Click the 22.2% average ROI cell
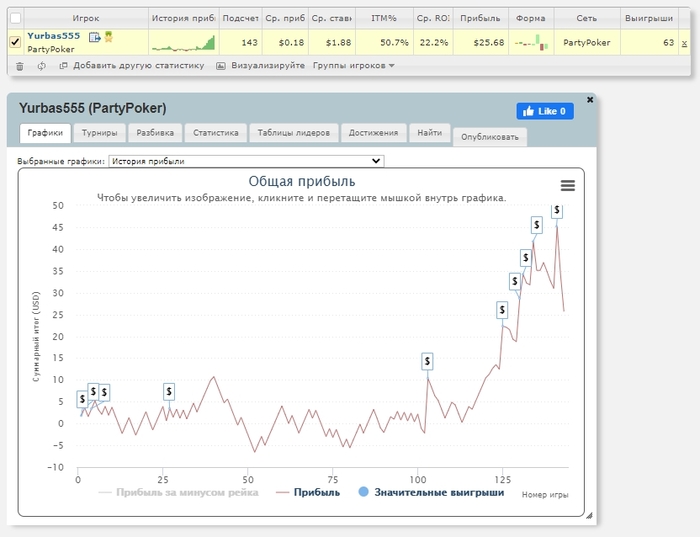This screenshot has width=700, height=537. point(433,43)
